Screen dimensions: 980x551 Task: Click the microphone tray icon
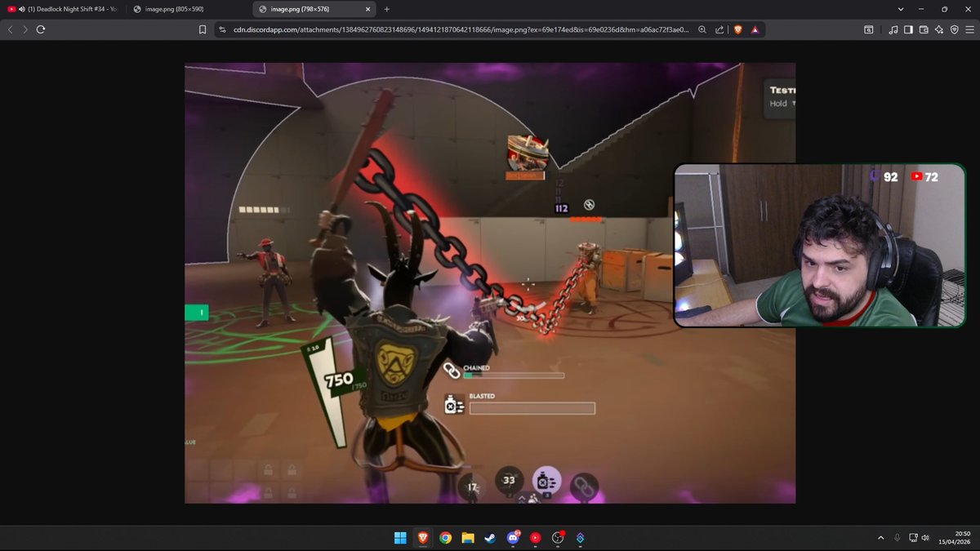(x=897, y=538)
